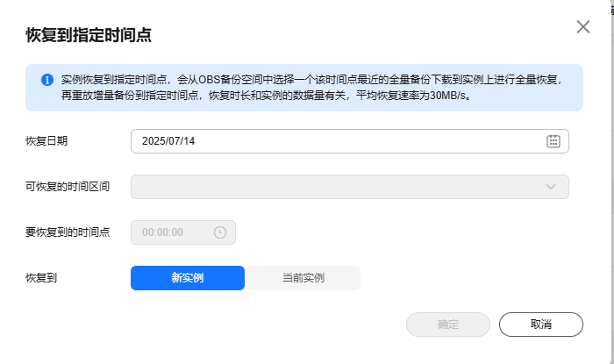Click the 要恢复到的时间点 label

point(68,232)
